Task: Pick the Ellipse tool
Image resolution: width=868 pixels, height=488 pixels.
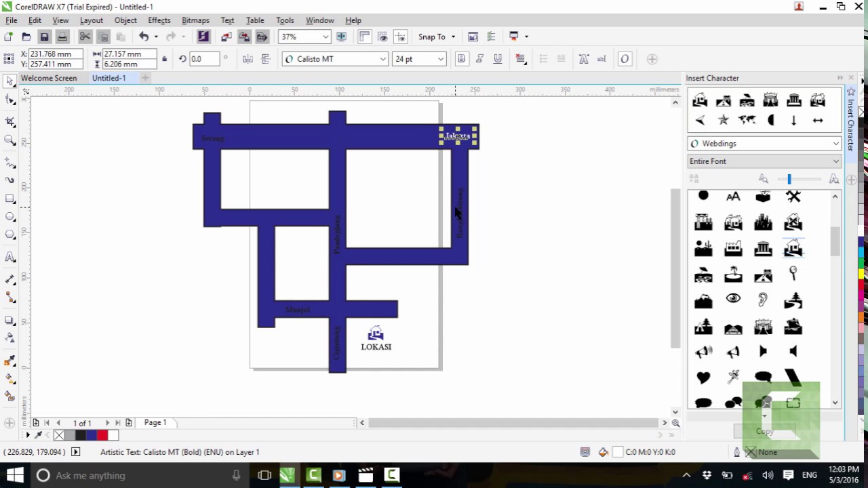Action: pos(9,217)
